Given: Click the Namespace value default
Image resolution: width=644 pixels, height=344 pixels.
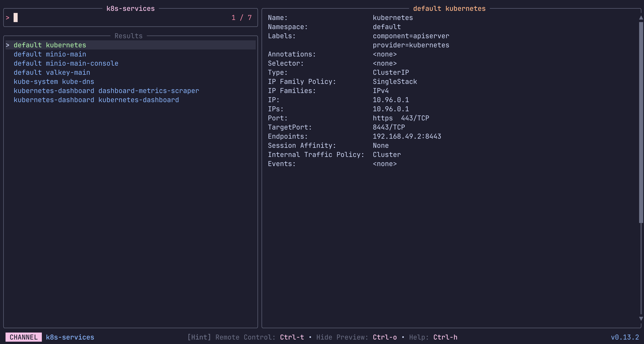Looking at the screenshot, I should point(387,27).
